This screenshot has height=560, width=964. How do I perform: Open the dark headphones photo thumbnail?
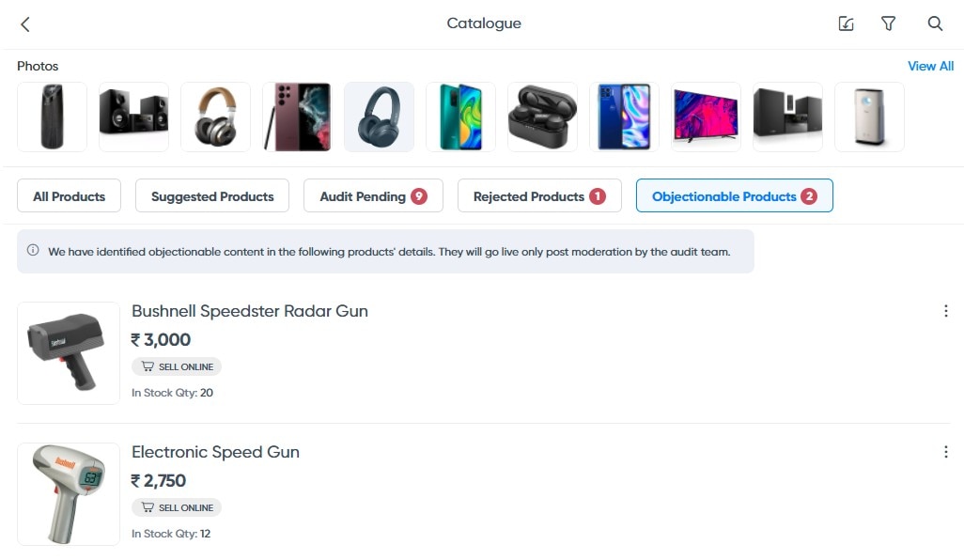tap(379, 117)
